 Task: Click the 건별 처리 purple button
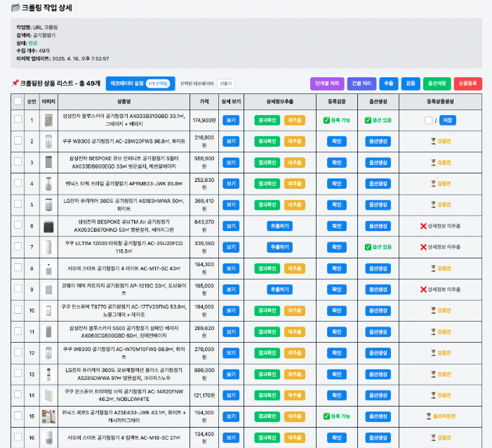pyautogui.click(x=362, y=84)
